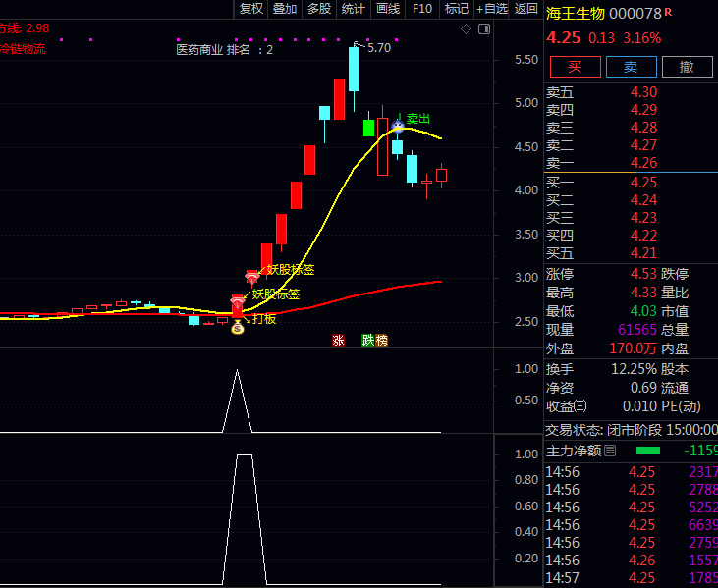
Task: Click the green 跌 marker icon
Action: click(367, 341)
